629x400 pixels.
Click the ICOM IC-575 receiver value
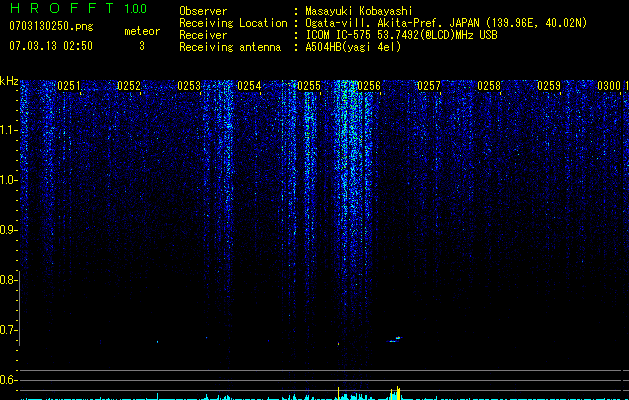(x=401, y=35)
